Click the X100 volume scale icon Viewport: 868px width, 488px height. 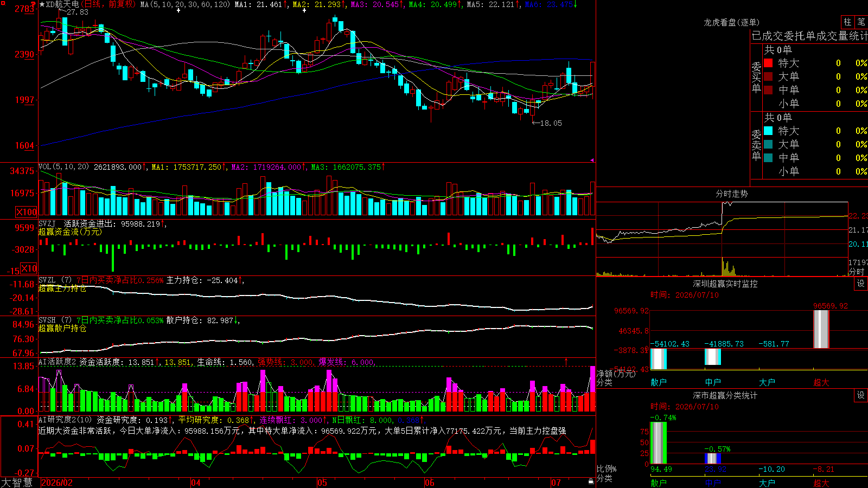(x=26, y=212)
